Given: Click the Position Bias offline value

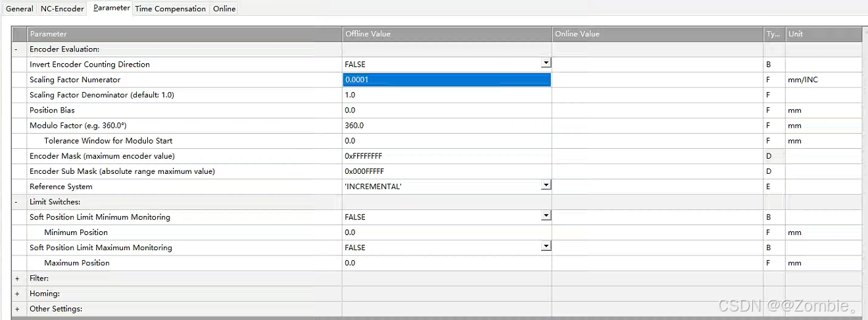Looking at the screenshot, I should pyautogui.click(x=446, y=110).
